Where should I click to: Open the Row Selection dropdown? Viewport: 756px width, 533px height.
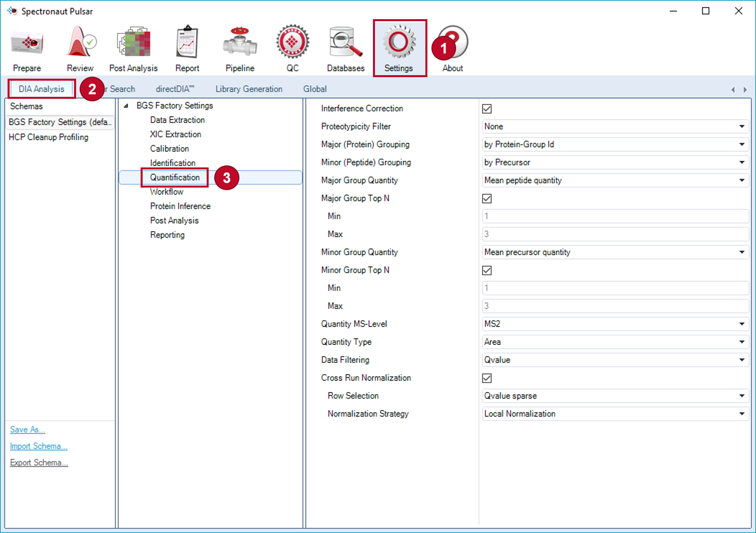pyautogui.click(x=615, y=396)
